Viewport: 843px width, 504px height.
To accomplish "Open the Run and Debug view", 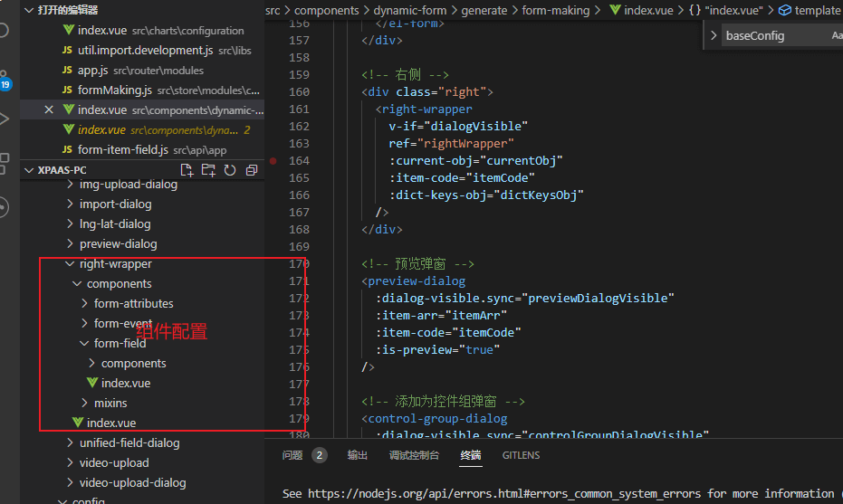I will [x=5, y=119].
